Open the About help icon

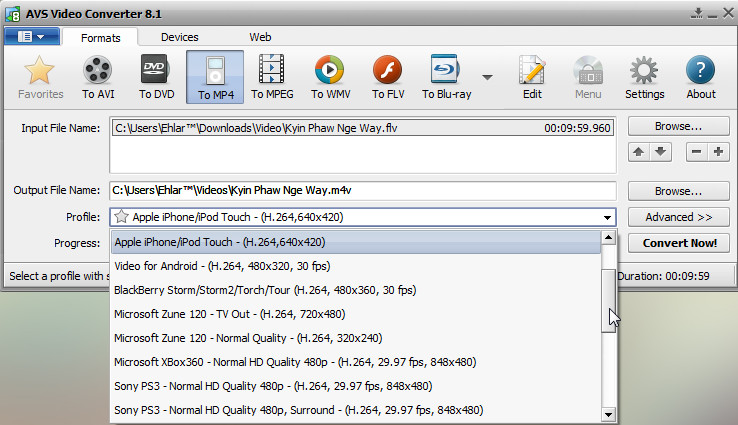pos(700,70)
